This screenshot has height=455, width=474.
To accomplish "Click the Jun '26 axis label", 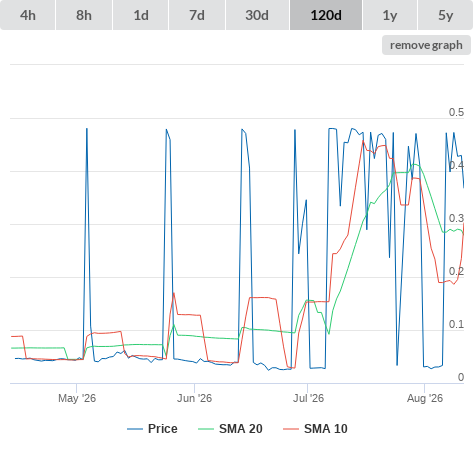I will 194,398.
